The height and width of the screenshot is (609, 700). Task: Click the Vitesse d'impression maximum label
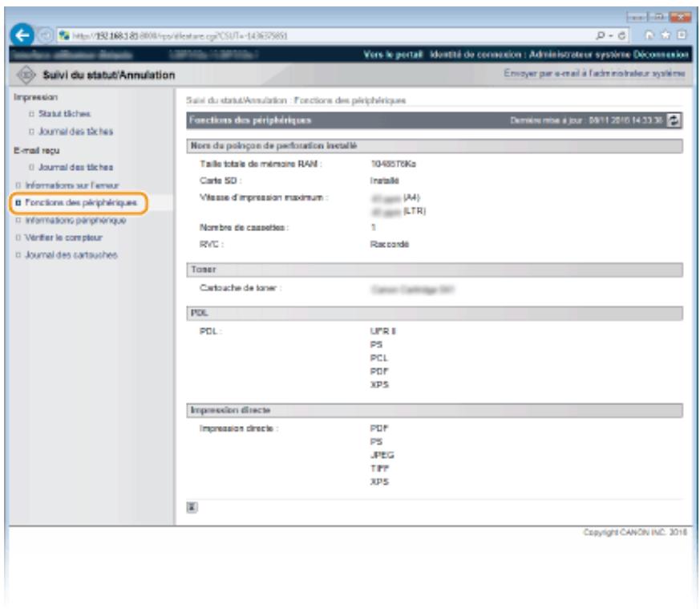(264, 197)
